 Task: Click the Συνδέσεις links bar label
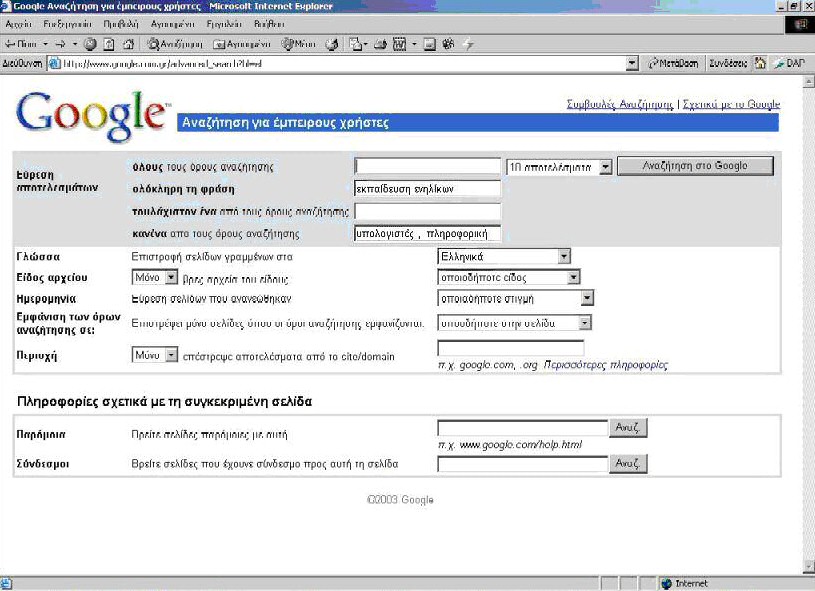coord(728,63)
